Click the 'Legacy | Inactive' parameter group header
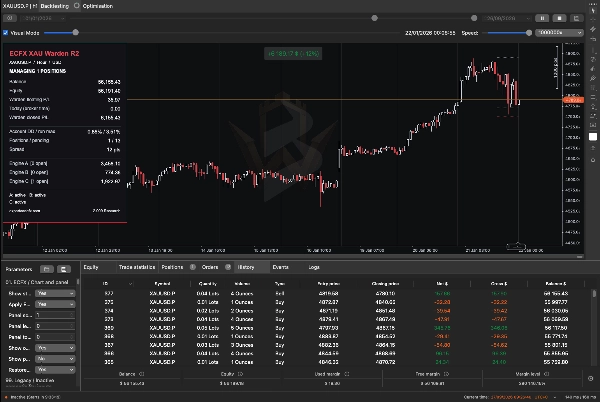This screenshot has height=402, width=600. click(29, 381)
